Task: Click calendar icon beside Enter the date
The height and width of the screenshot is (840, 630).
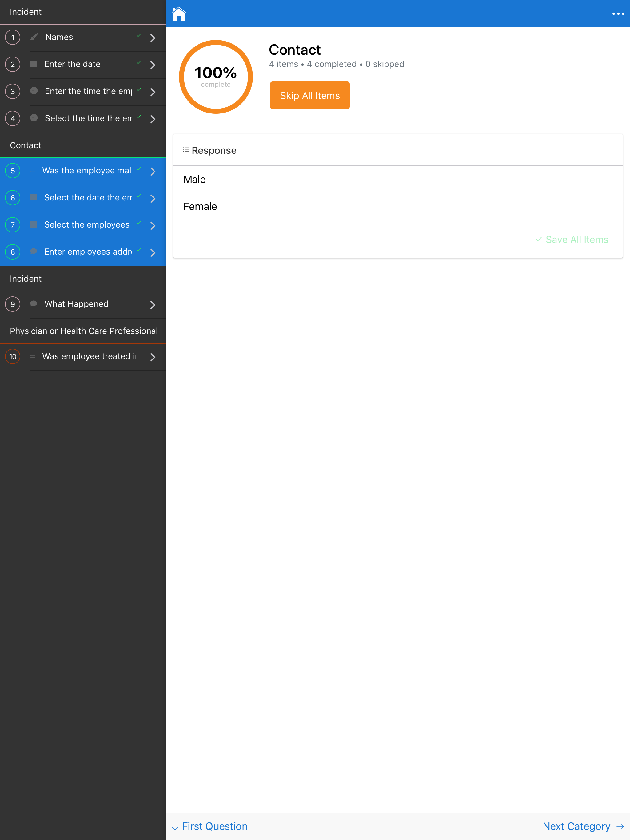Action: [x=34, y=64]
